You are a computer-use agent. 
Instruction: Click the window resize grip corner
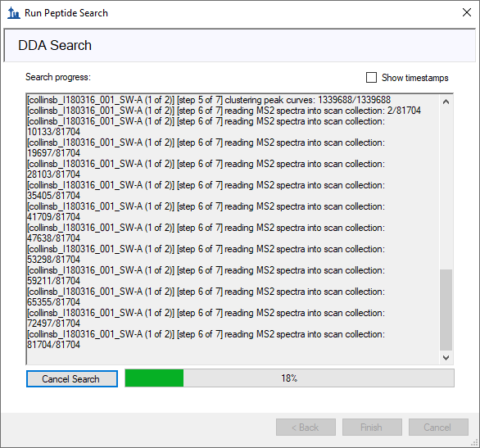point(475,443)
